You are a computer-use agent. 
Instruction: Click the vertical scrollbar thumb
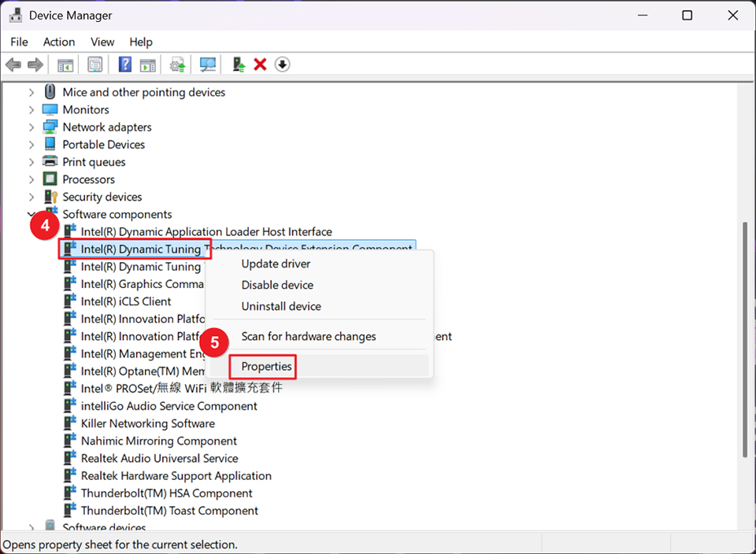746,340
